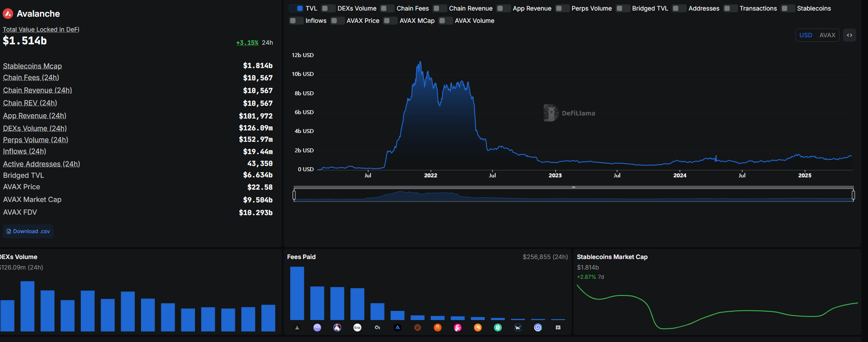
Task: Click the embed chart code icon
Action: click(850, 35)
